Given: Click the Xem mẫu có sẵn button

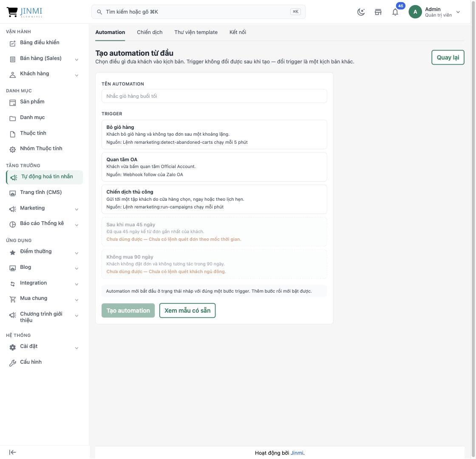Looking at the screenshot, I should pos(187,311).
